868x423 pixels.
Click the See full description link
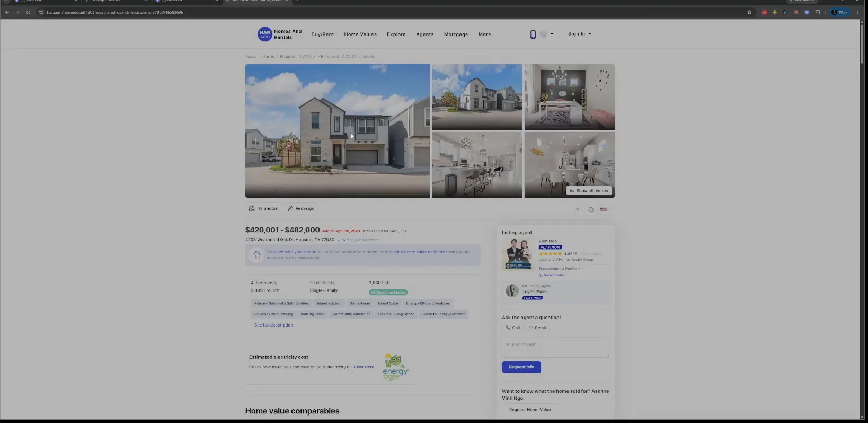[x=273, y=325]
